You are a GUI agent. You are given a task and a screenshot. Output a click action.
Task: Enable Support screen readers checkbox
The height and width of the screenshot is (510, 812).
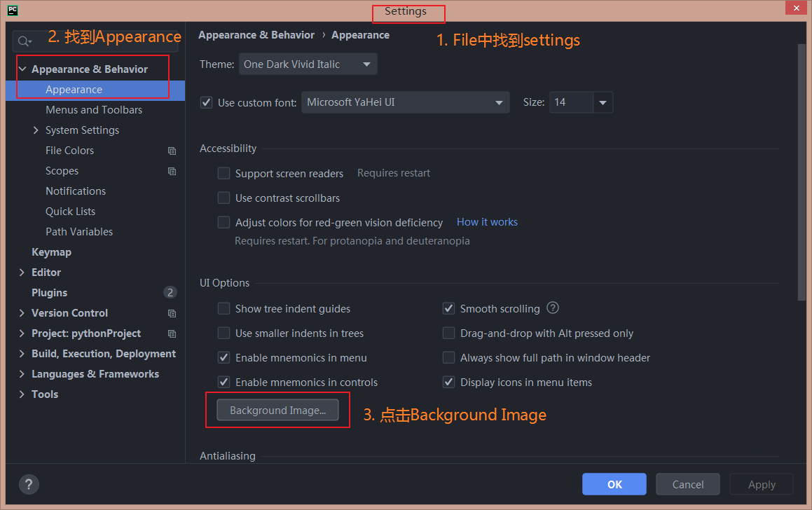point(223,174)
